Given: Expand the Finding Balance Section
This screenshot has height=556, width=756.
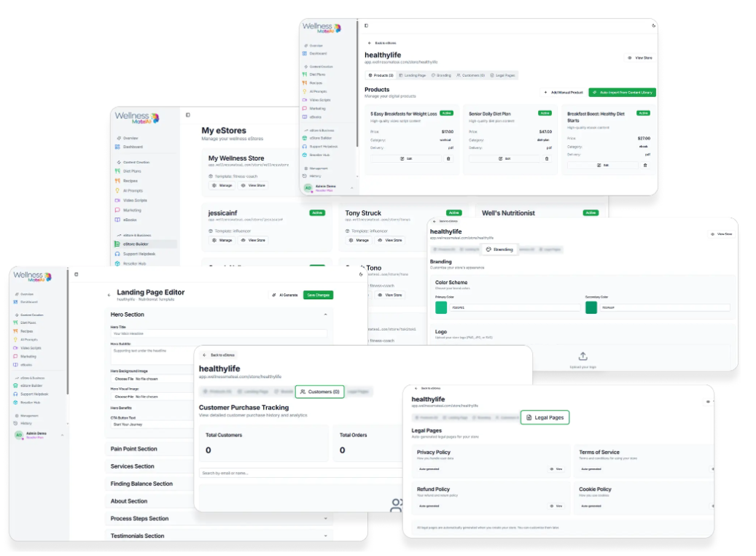Looking at the screenshot, I should (149, 484).
